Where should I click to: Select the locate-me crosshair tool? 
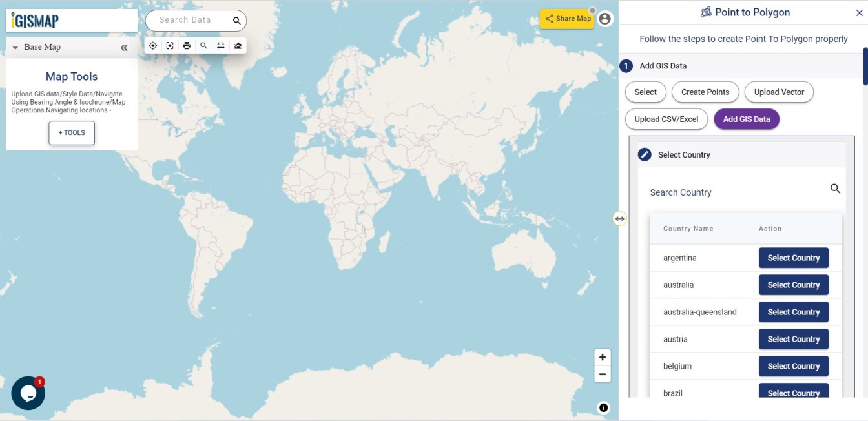pos(153,45)
